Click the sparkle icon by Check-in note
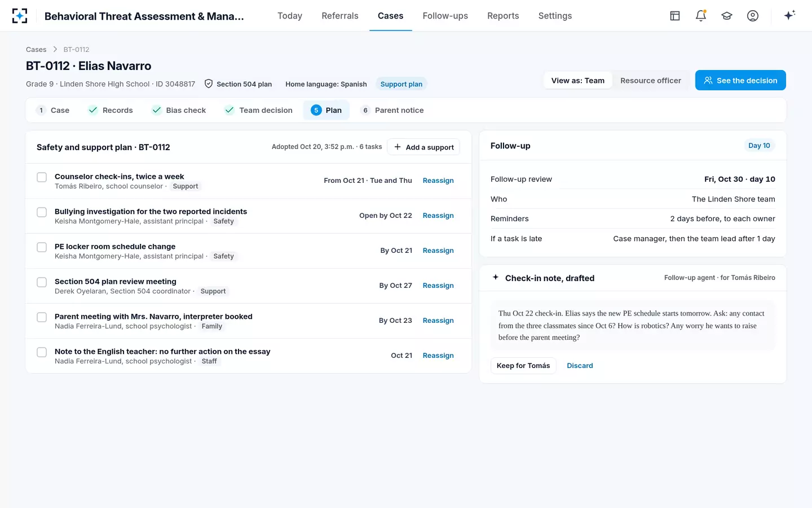 click(496, 277)
